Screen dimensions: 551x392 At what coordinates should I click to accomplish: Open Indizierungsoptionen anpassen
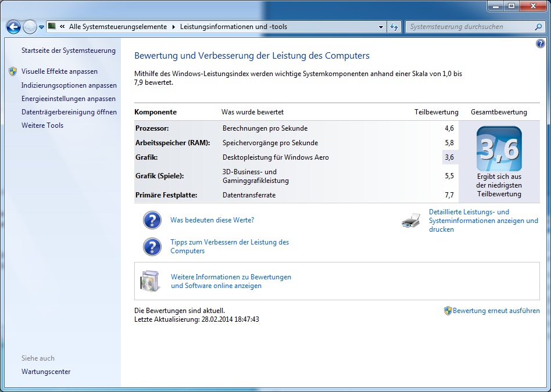[x=69, y=85]
